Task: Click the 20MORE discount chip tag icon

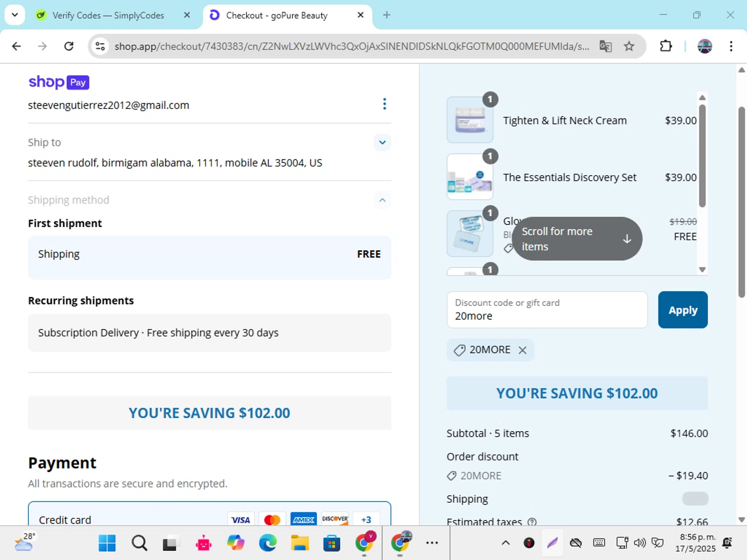Action: point(459,350)
